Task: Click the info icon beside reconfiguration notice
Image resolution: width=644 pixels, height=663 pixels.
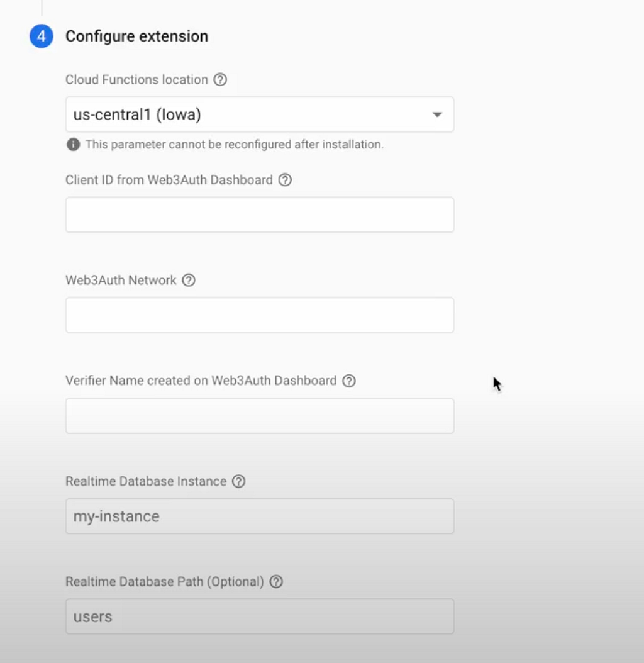Action: click(73, 144)
